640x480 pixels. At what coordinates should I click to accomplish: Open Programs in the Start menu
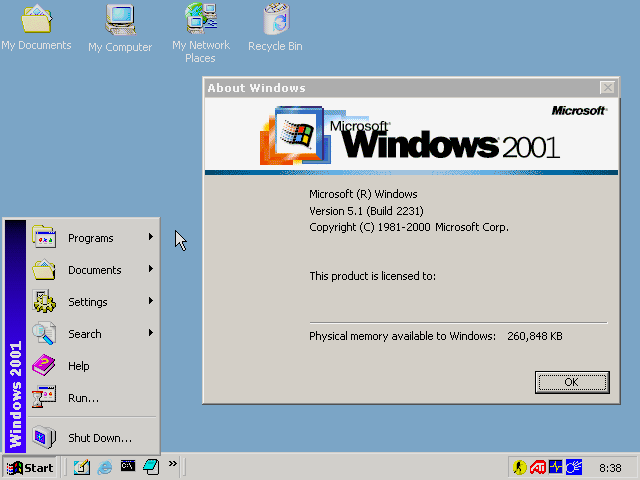coord(93,238)
